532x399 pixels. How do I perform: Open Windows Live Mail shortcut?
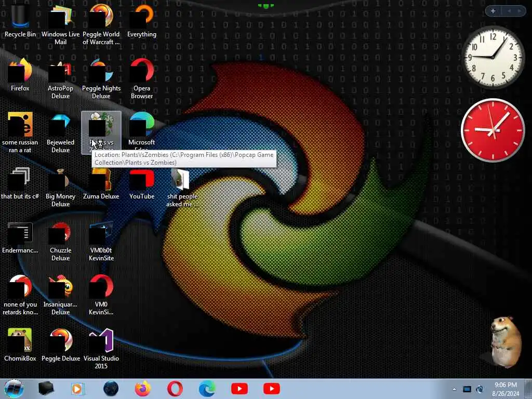(x=60, y=25)
